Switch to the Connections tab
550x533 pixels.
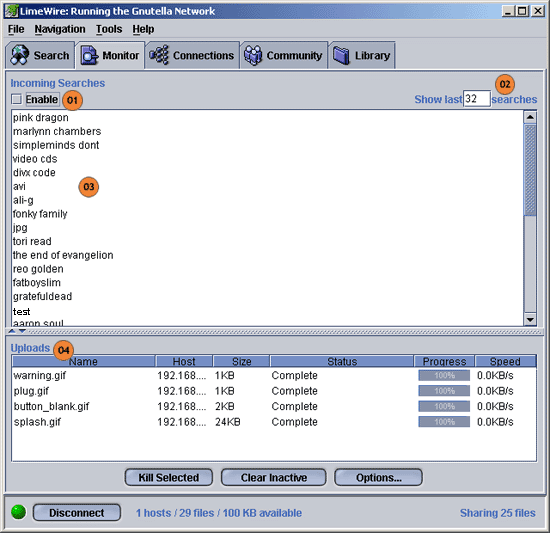[192, 55]
